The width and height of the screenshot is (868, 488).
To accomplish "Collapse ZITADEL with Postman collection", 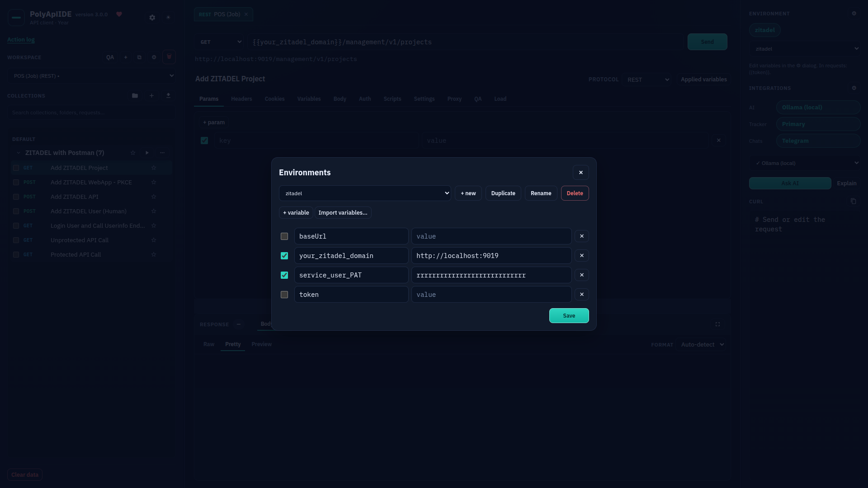I will point(19,153).
